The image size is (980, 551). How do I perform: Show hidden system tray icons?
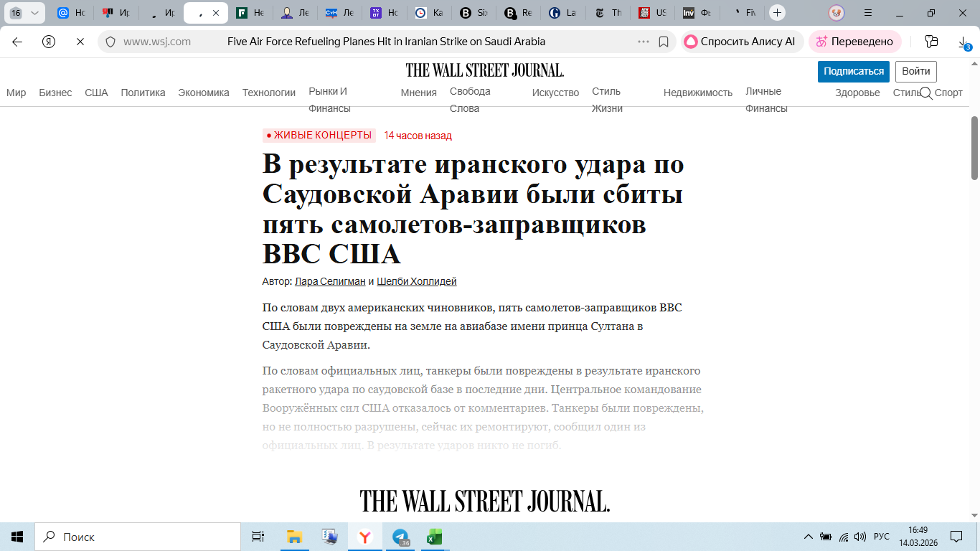(809, 537)
